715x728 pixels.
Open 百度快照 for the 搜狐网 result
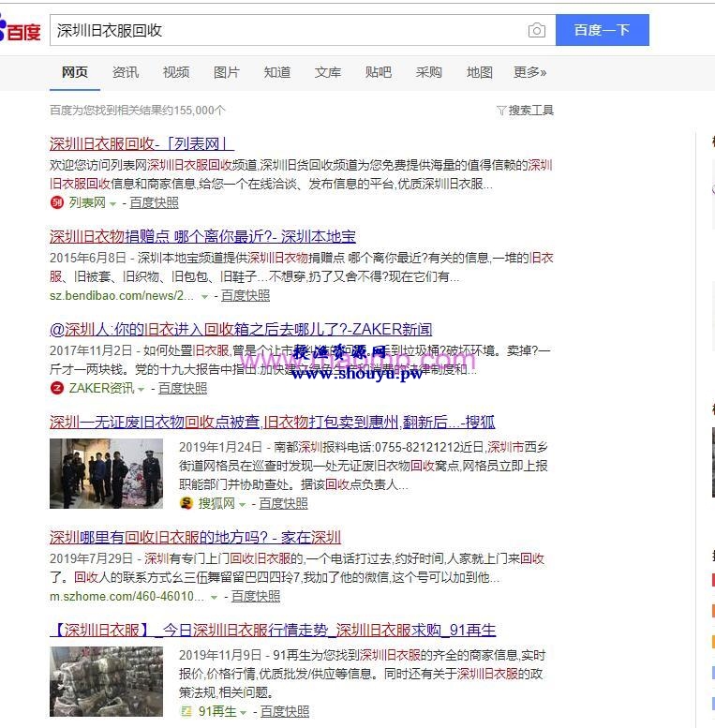coord(283,503)
